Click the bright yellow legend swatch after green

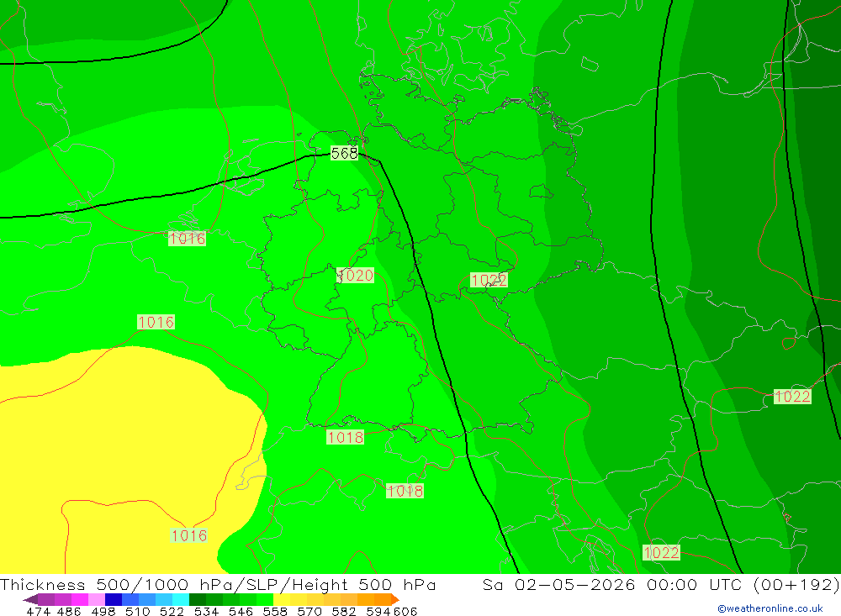pos(282,599)
